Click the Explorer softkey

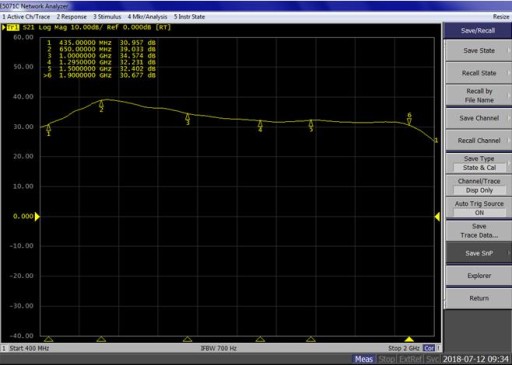click(479, 276)
